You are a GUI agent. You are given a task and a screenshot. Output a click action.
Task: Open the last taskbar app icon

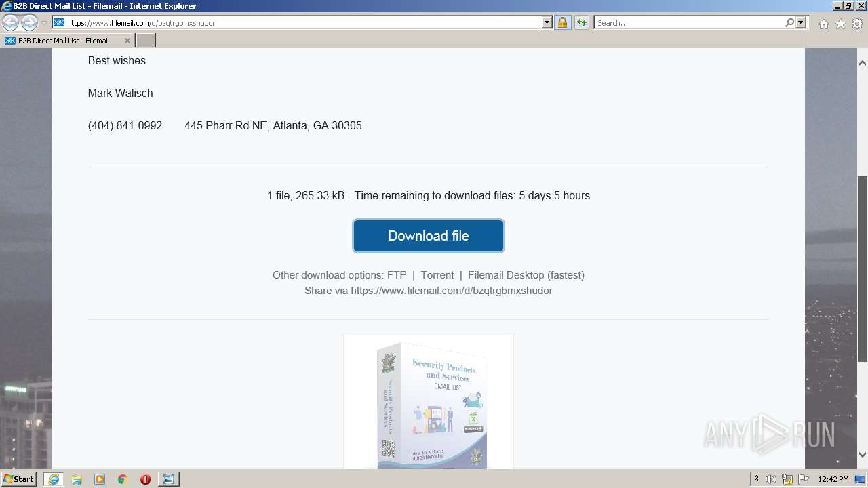168,479
